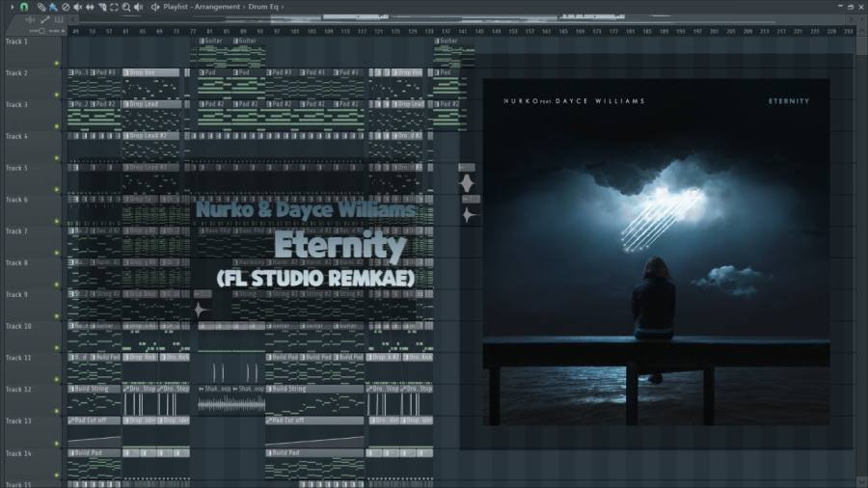This screenshot has height=488, width=868.
Task: Click the Eternity album cover image
Action: coord(656,253)
